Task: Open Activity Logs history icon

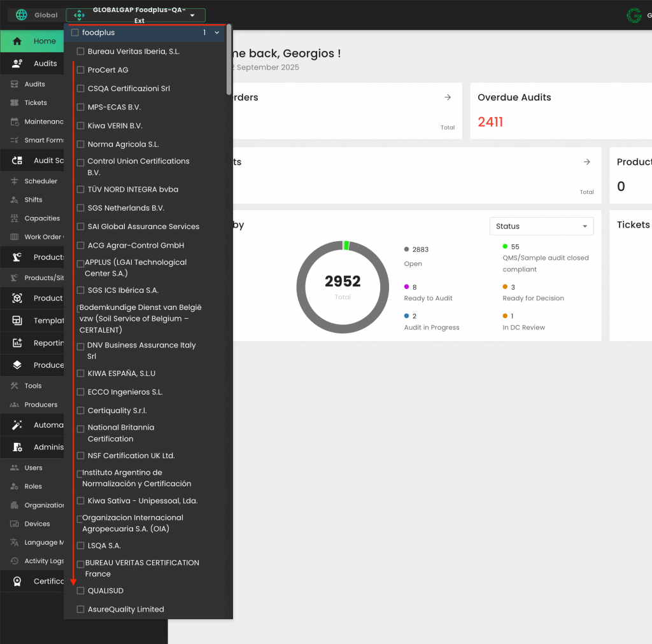Action: pos(15,561)
